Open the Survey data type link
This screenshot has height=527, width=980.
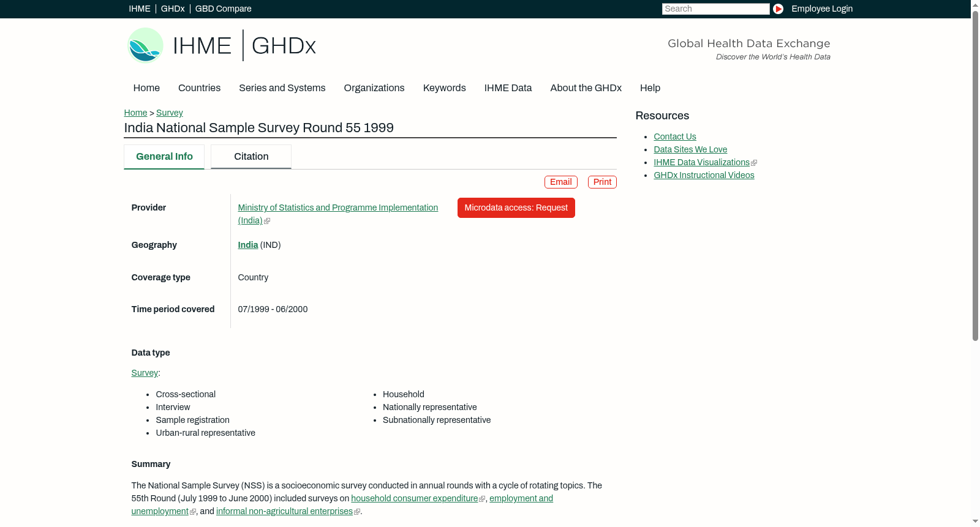point(145,373)
